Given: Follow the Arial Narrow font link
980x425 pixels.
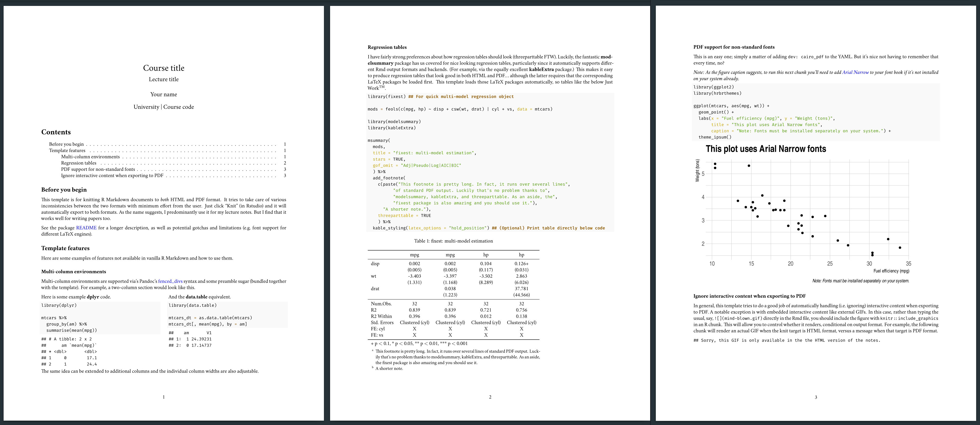Looking at the screenshot, I should coord(855,72).
